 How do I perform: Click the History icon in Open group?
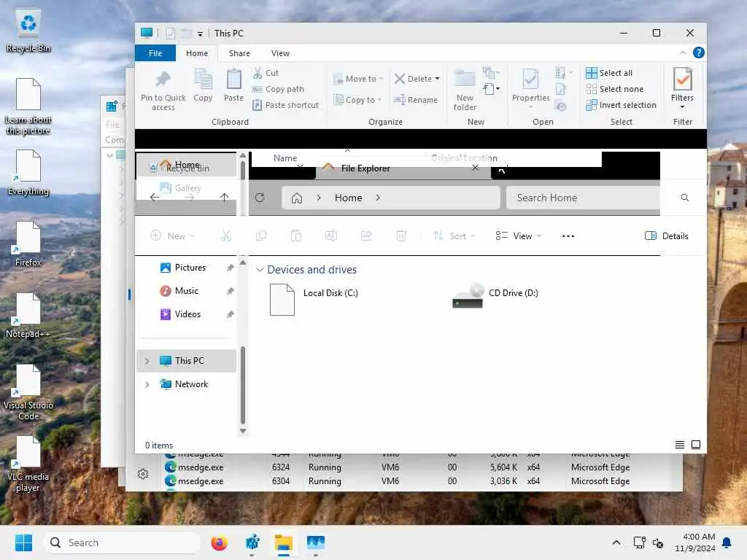[x=561, y=106]
